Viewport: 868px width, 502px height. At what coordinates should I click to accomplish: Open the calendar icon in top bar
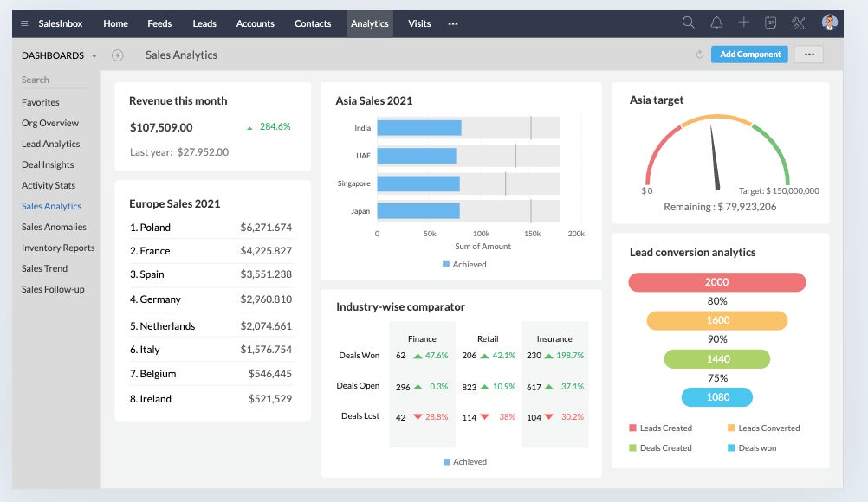[x=770, y=23]
